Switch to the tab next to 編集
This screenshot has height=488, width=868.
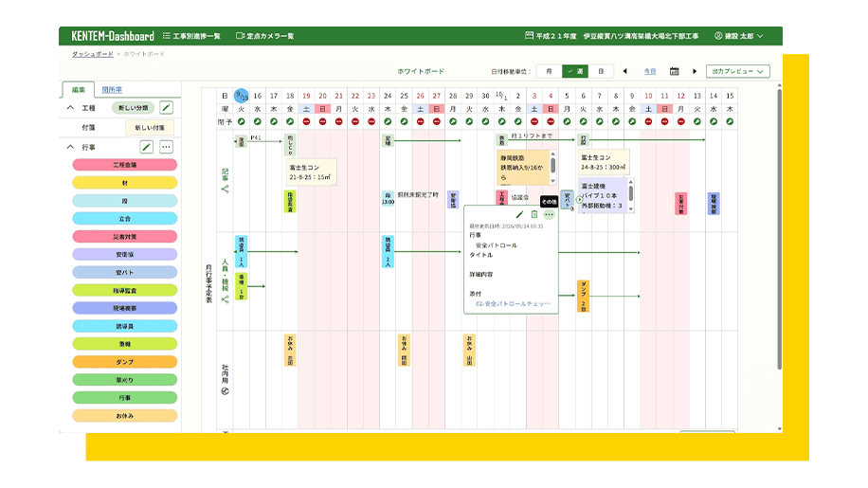point(112,90)
